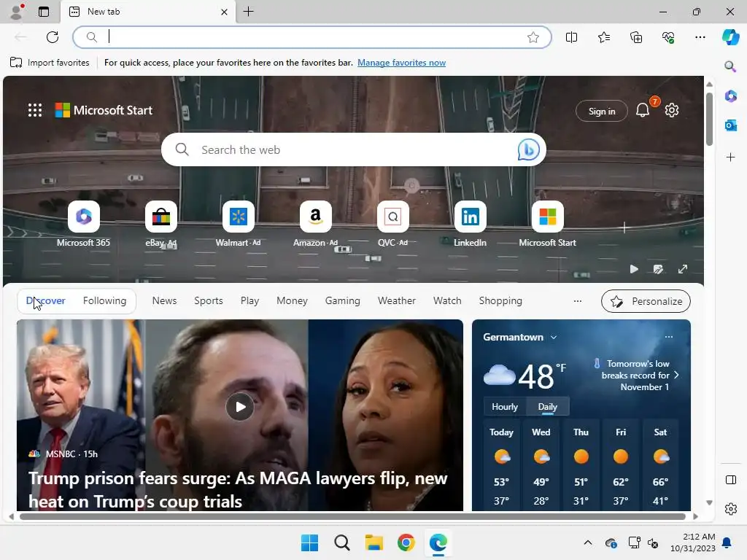Switch weather to Hourly view
Viewport: 747px width, 560px height.
[x=505, y=407]
